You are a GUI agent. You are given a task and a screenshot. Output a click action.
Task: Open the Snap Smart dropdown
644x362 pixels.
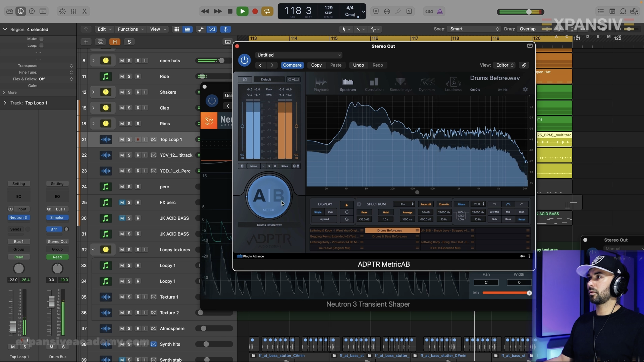pyautogui.click(x=474, y=29)
